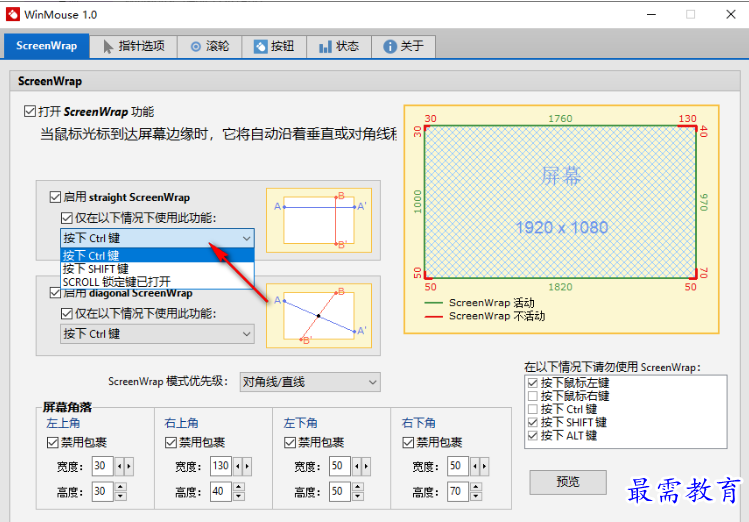The width and height of the screenshot is (749, 522).
Task: Click the WinMouse app icon in title bar
Action: pyautogui.click(x=12, y=14)
